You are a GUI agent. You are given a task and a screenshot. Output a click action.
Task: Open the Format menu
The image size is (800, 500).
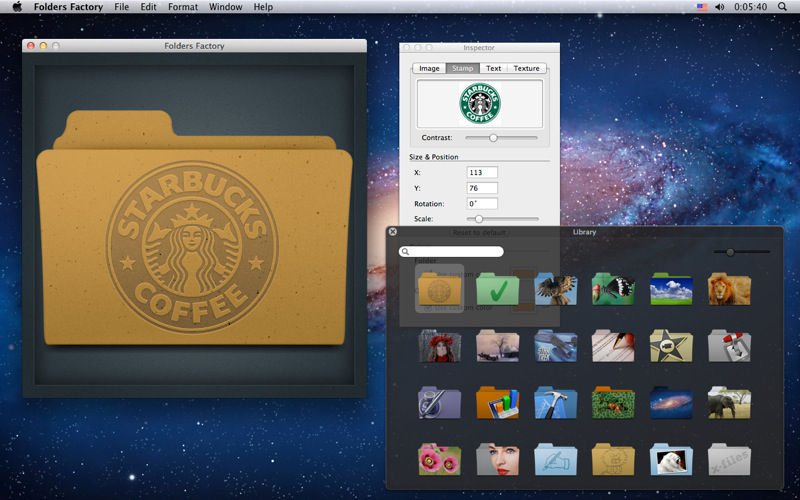tap(183, 7)
